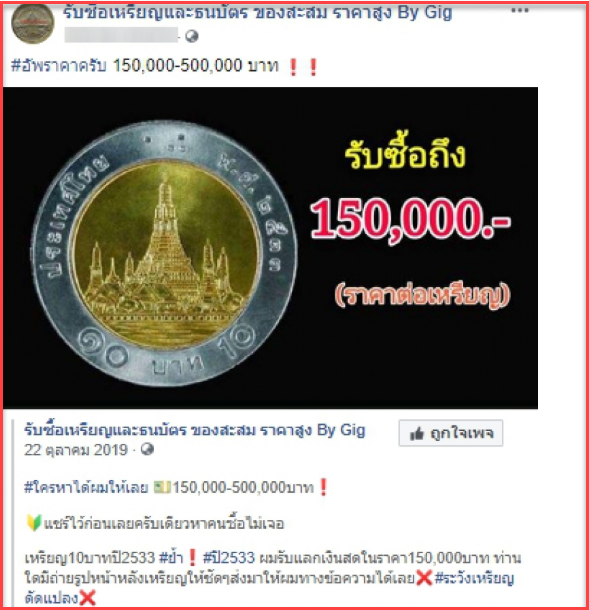
Task: Click the public globe icon near the top
Action: [192, 37]
